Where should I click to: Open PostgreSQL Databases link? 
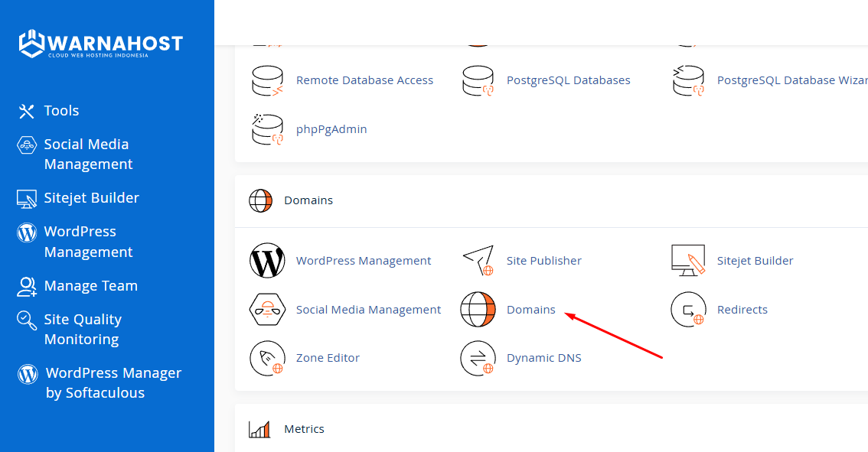(x=568, y=80)
